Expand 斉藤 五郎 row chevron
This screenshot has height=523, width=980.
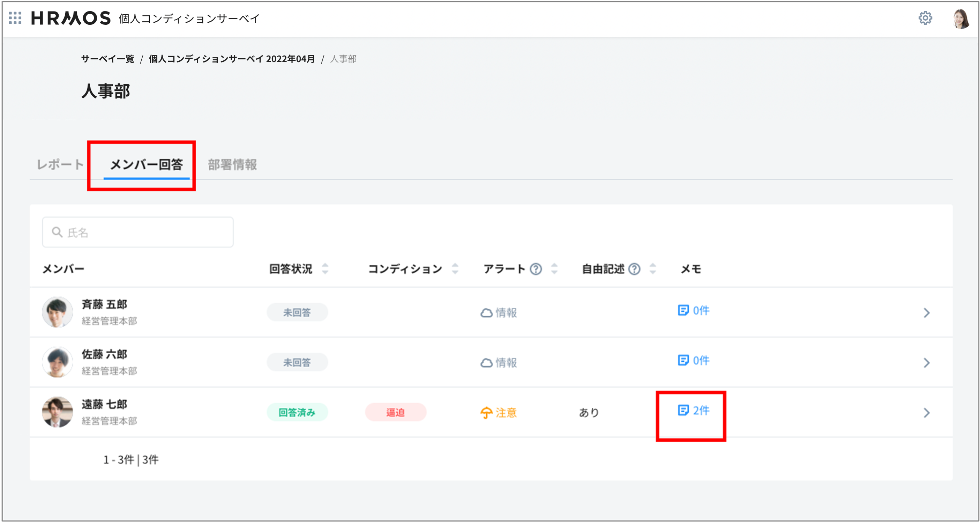926,313
